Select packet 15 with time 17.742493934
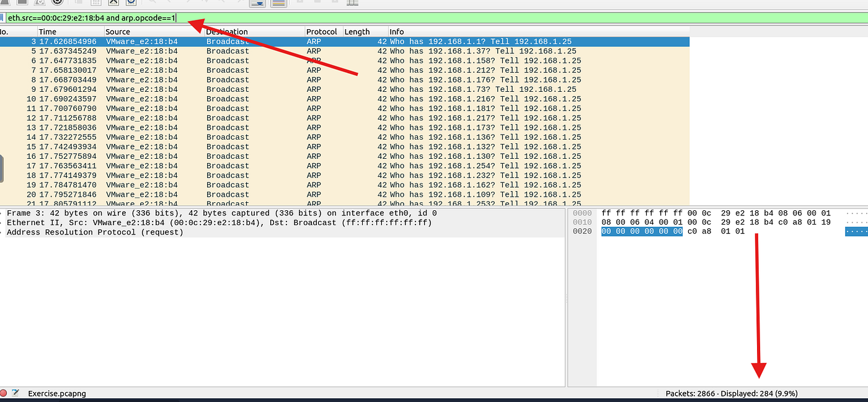The width and height of the screenshot is (868, 402). tap(344, 146)
